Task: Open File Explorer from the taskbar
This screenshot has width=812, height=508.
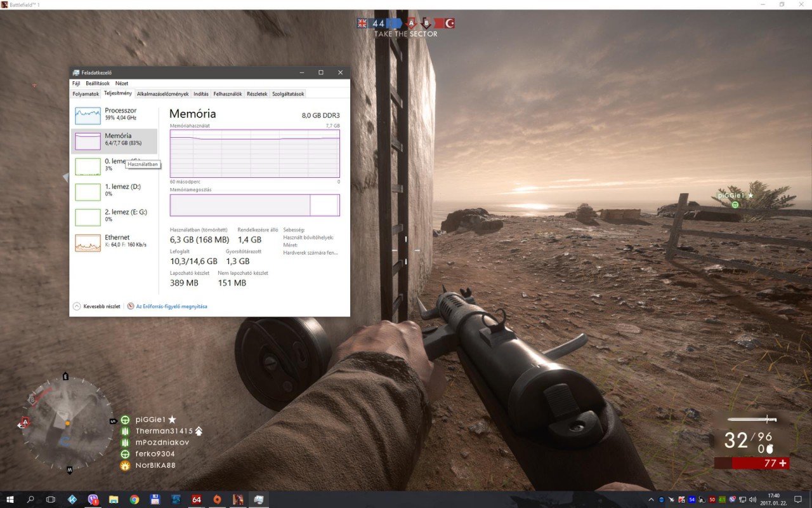Action: (x=114, y=499)
